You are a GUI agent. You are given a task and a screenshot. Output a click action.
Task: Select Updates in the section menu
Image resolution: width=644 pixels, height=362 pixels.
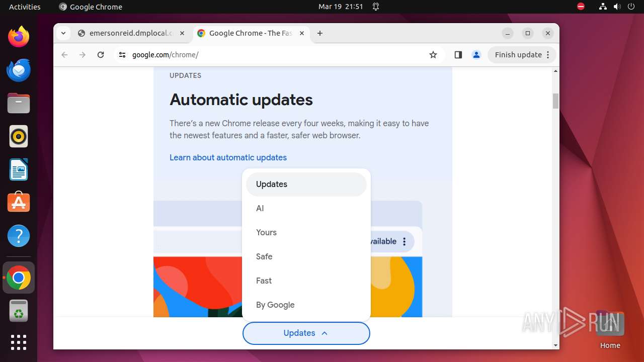pos(306,185)
